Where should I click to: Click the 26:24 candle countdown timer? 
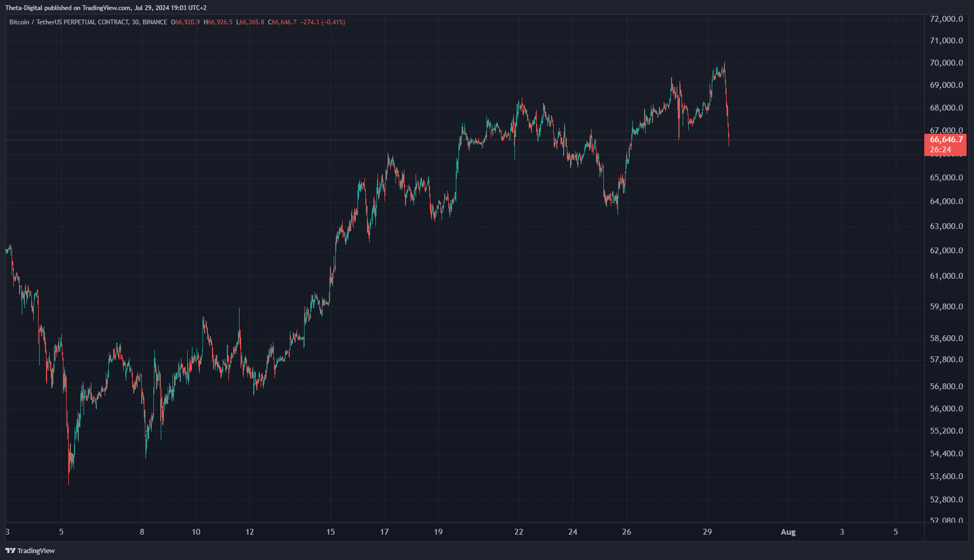pyautogui.click(x=941, y=150)
